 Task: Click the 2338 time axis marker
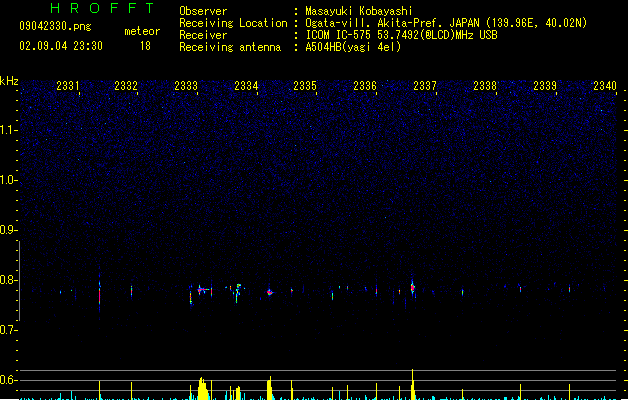click(485, 86)
